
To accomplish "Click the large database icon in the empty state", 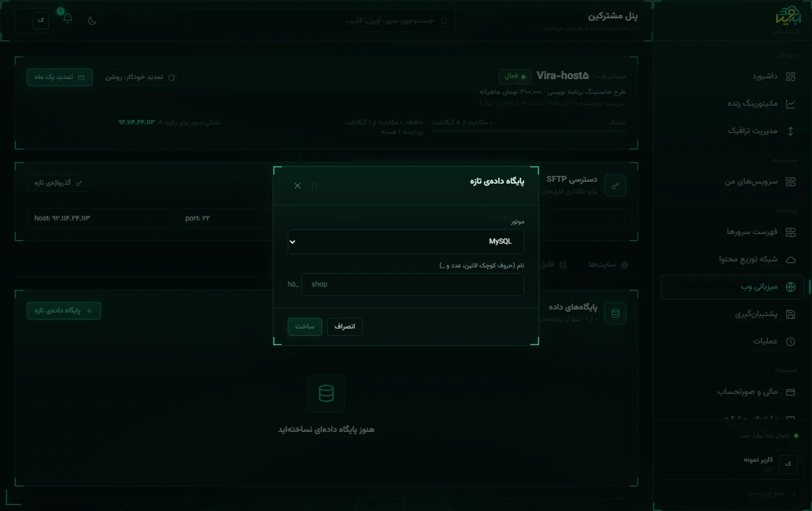I will click(x=326, y=393).
